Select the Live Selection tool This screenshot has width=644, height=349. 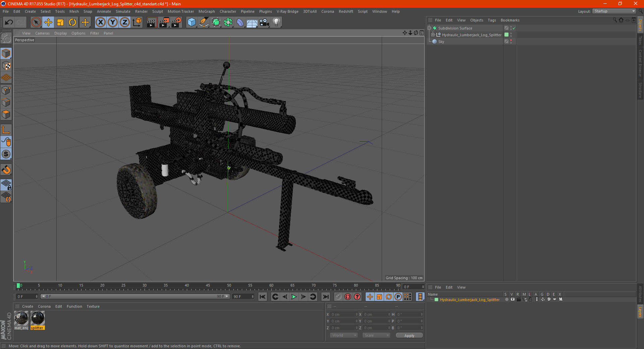(x=36, y=22)
